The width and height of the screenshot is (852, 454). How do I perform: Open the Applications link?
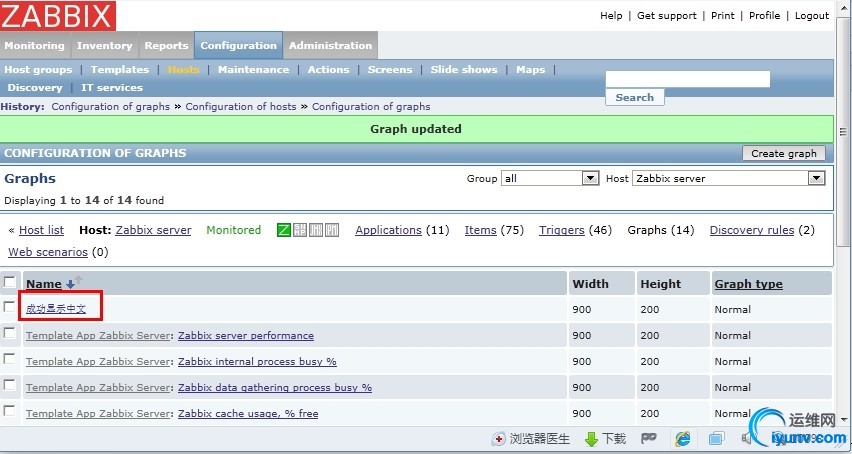[389, 230]
